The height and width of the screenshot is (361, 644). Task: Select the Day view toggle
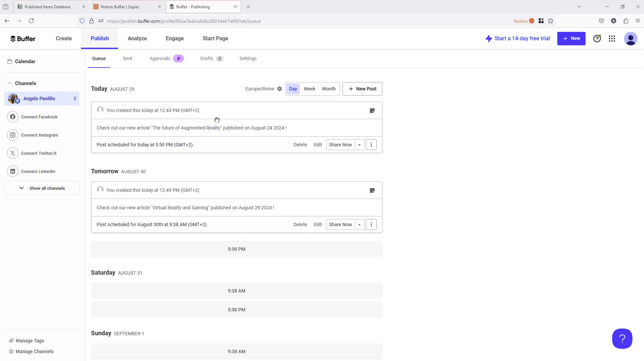click(293, 89)
